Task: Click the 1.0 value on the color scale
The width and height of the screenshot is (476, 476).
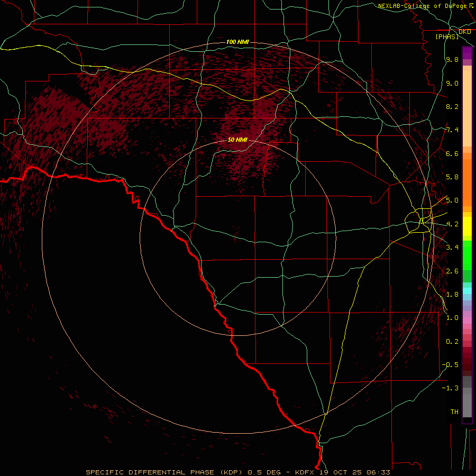Action: [x=452, y=318]
